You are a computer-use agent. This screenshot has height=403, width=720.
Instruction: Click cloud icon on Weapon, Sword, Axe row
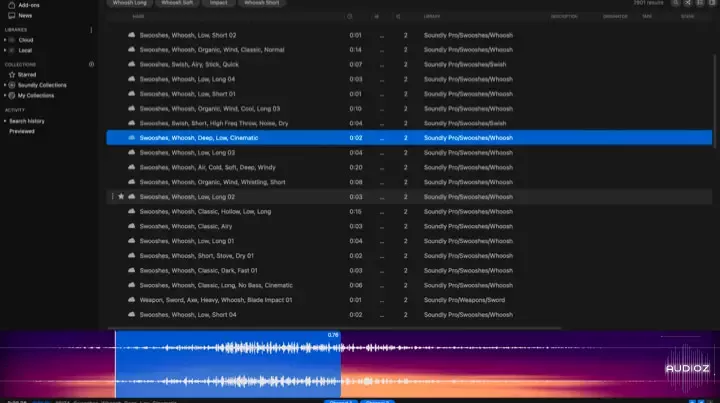pyautogui.click(x=131, y=300)
